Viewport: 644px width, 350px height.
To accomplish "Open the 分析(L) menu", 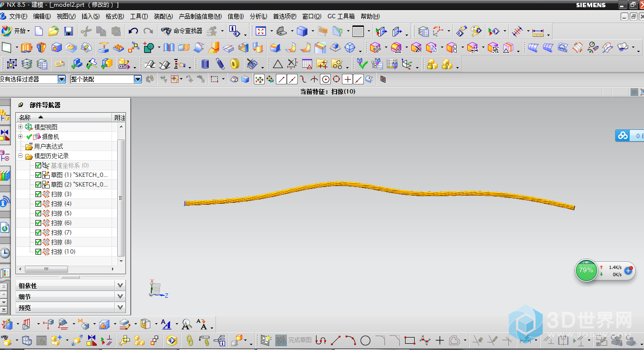I will point(259,16).
